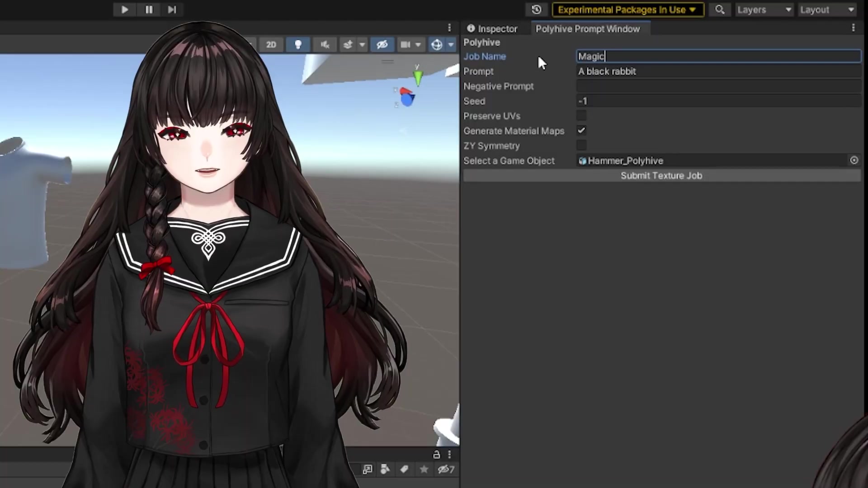Open the search by label tag icon

pyautogui.click(x=404, y=469)
